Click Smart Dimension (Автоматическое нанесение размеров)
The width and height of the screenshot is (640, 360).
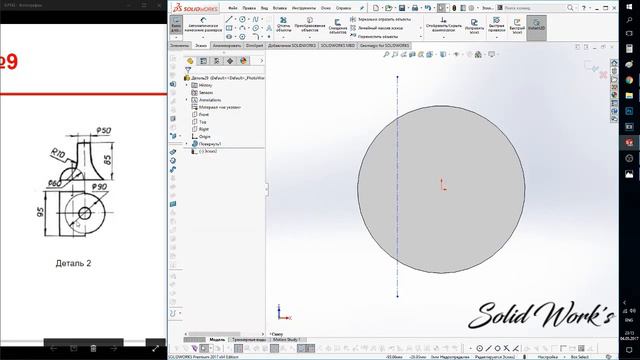point(203,25)
